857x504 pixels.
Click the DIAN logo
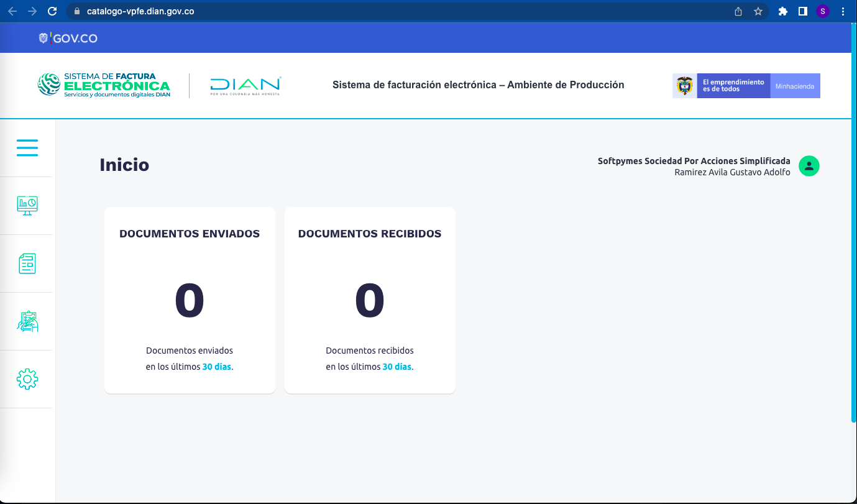245,86
